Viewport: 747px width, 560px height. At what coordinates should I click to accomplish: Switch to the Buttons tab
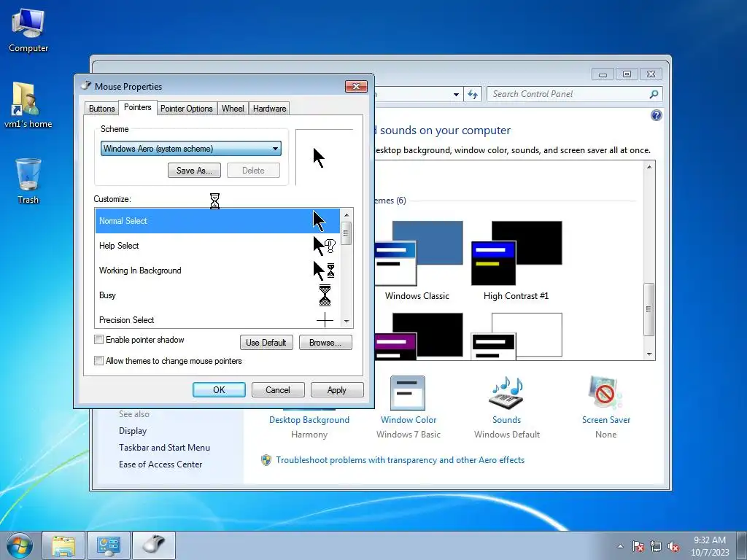(102, 109)
